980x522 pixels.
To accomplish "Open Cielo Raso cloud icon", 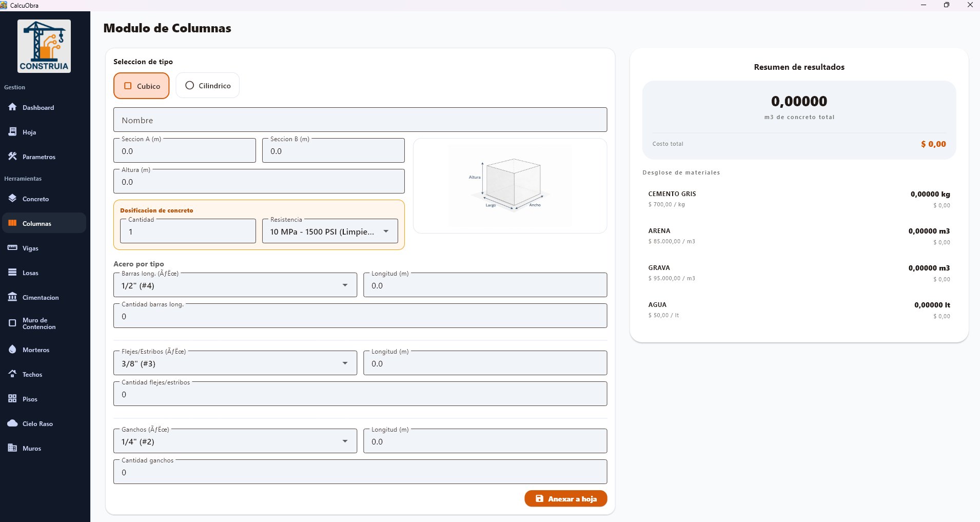I will [x=12, y=423].
